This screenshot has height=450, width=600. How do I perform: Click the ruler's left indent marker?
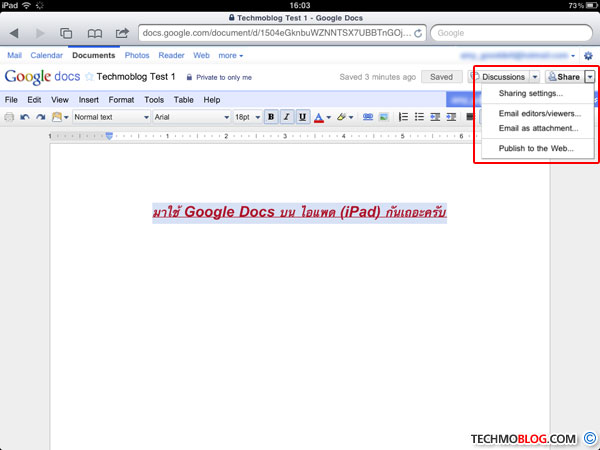[109, 136]
